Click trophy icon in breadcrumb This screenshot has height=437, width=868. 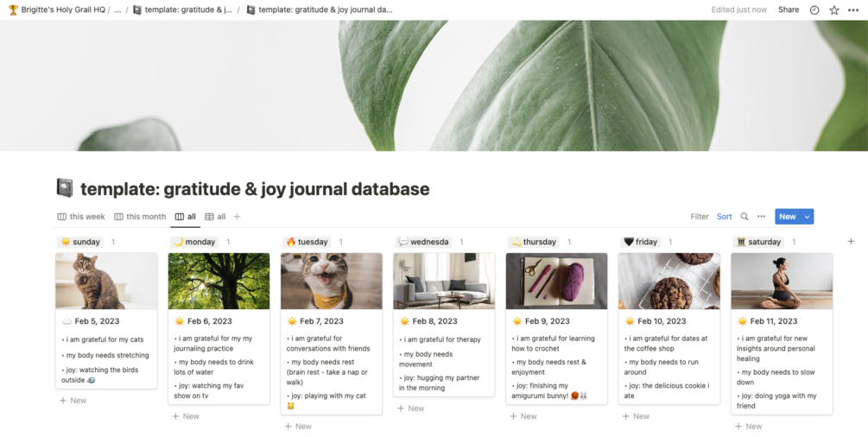coord(13,10)
